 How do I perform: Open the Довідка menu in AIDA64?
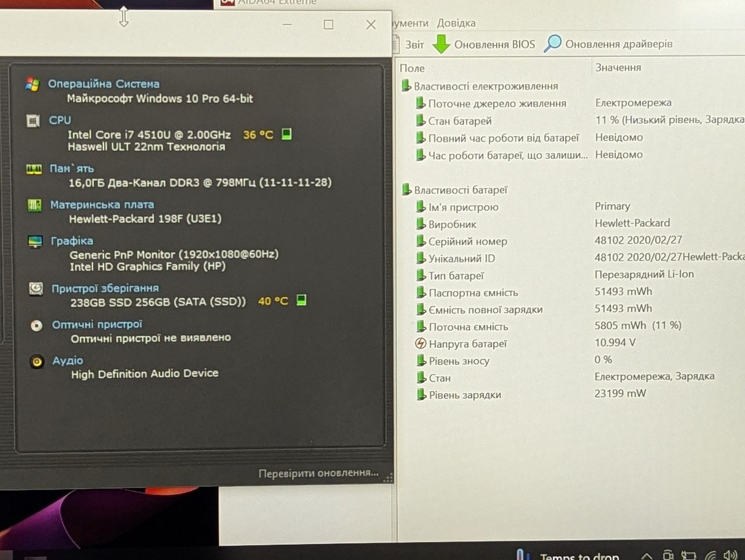click(x=456, y=23)
